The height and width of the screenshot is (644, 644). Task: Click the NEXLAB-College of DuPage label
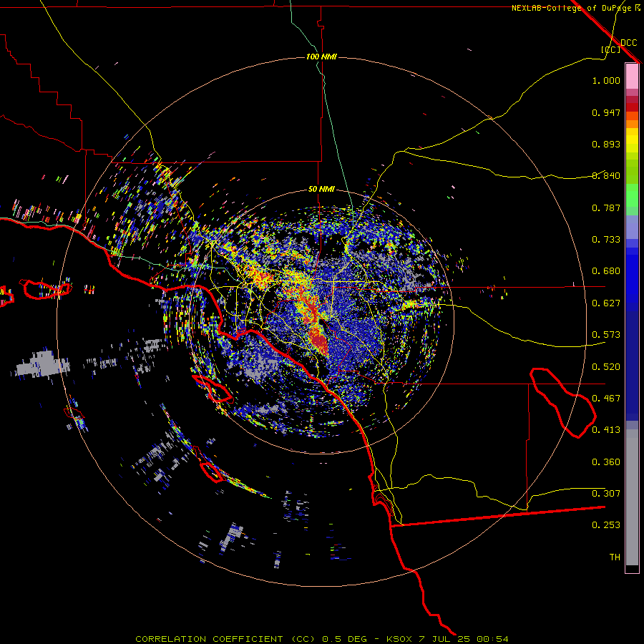[x=571, y=8]
